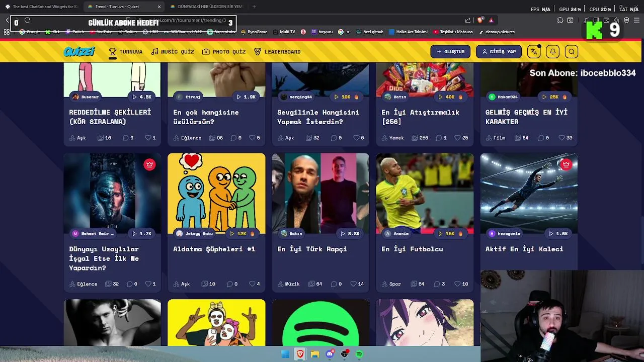The image size is (644, 362).
Task: Open the Streamlabs bookmark
Action: [x=221, y=32]
